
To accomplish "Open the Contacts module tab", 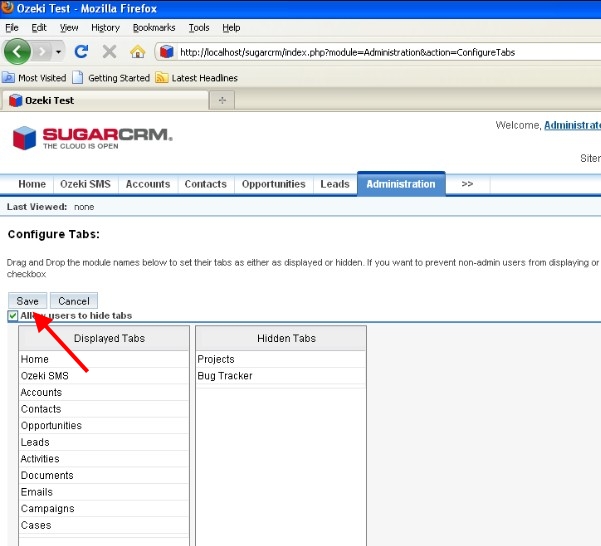I will point(206,184).
